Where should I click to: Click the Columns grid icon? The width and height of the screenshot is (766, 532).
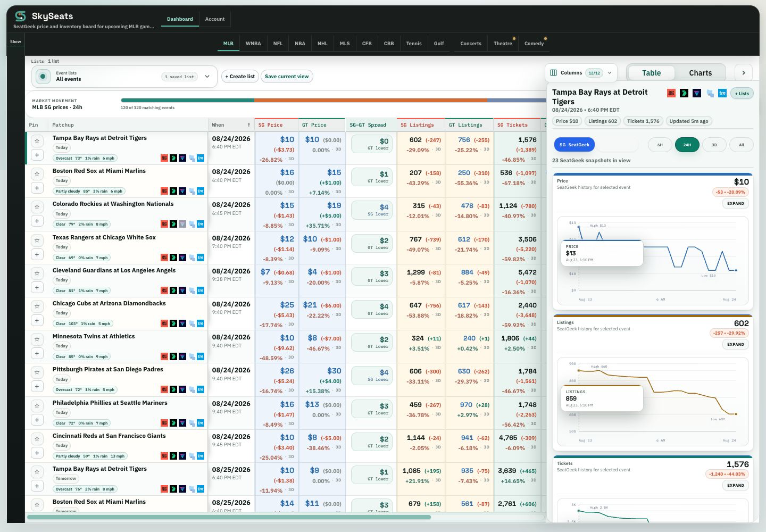[x=554, y=73]
